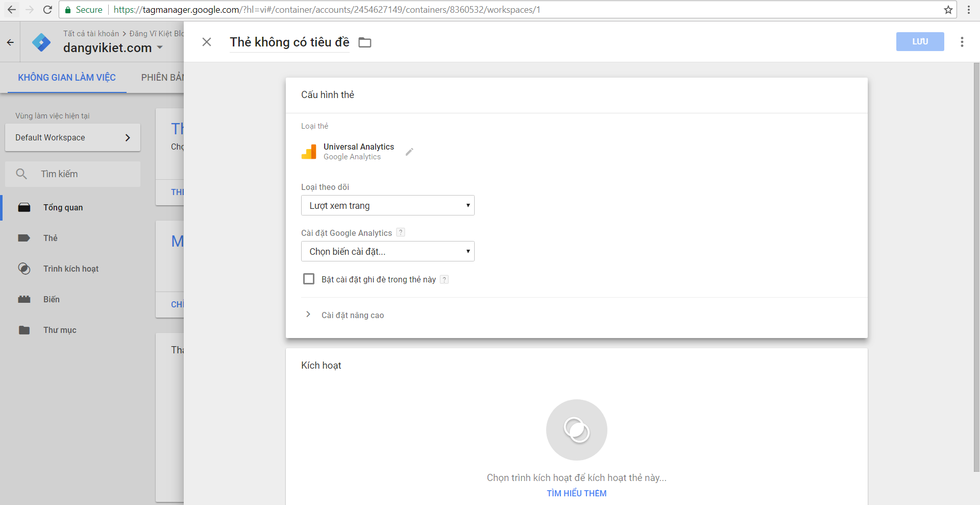Click the trigger placeholder circle icon
This screenshot has width=980, height=505.
576,430
